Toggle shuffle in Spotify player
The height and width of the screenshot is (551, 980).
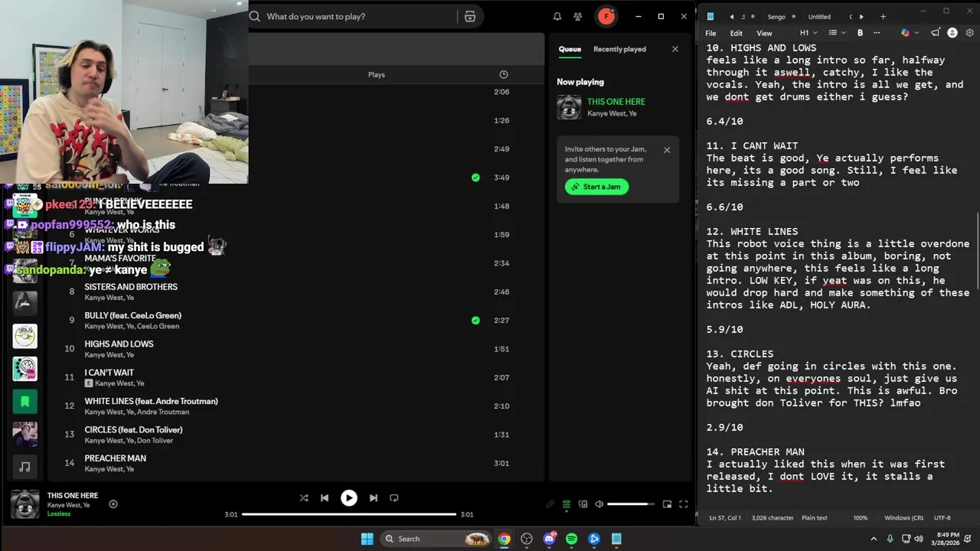[304, 497]
